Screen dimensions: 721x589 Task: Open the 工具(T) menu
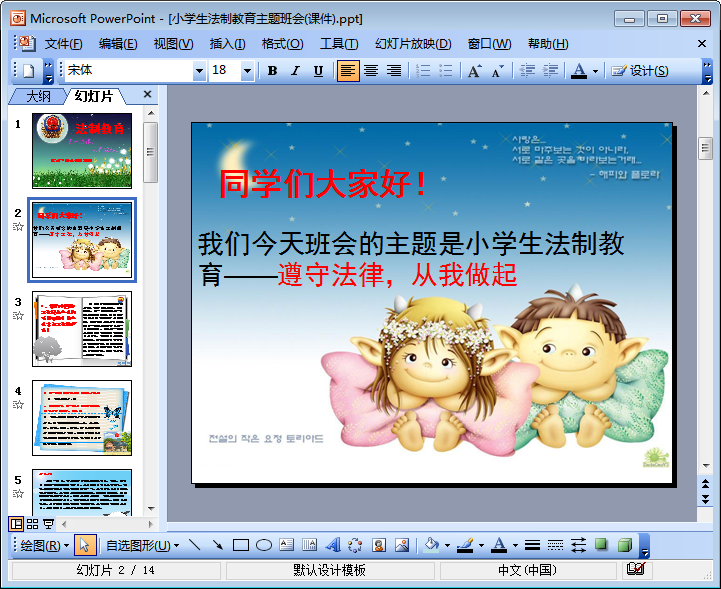339,44
